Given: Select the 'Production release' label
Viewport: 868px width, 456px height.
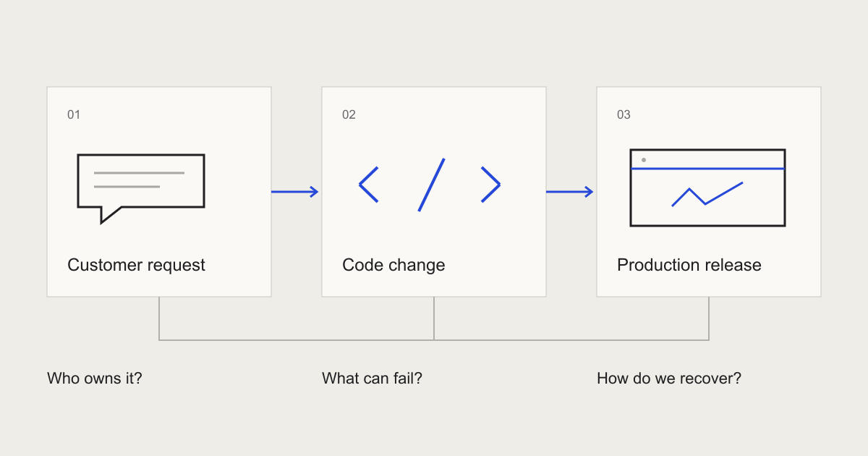Looking at the screenshot, I should [689, 265].
